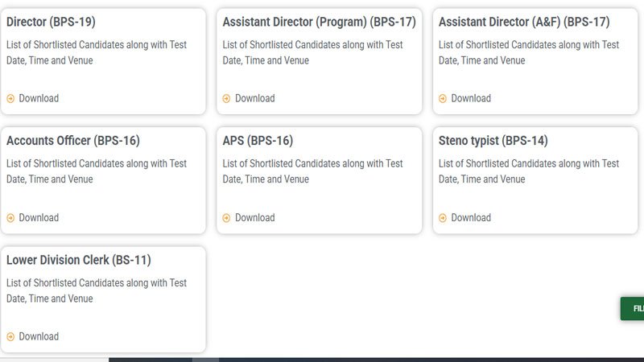
Task: Select the Accounts Officer (BPS-16) heading
Action: click(72, 141)
